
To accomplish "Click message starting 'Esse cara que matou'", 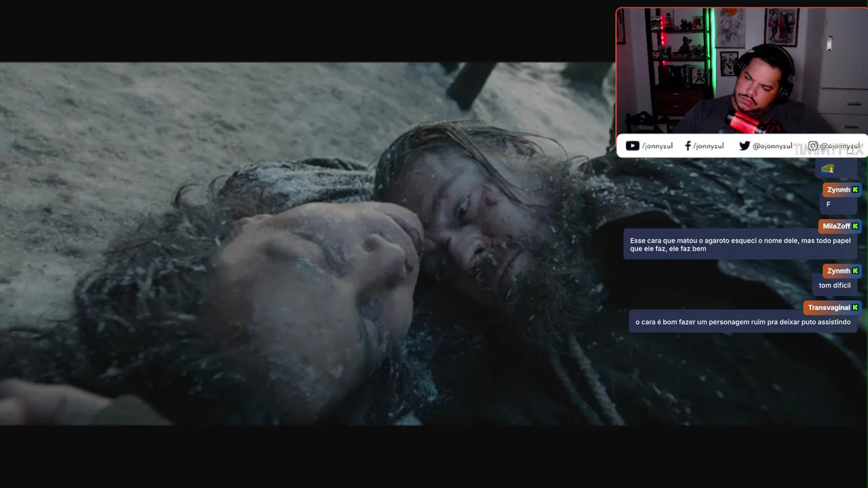I will pyautogui.click(x=741, y=245).
